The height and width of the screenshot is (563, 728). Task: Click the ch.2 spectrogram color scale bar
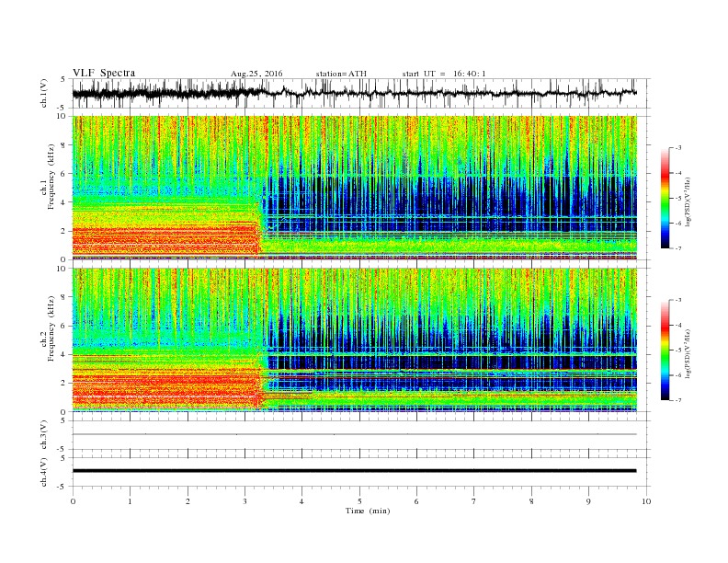(x=665, y=350)
